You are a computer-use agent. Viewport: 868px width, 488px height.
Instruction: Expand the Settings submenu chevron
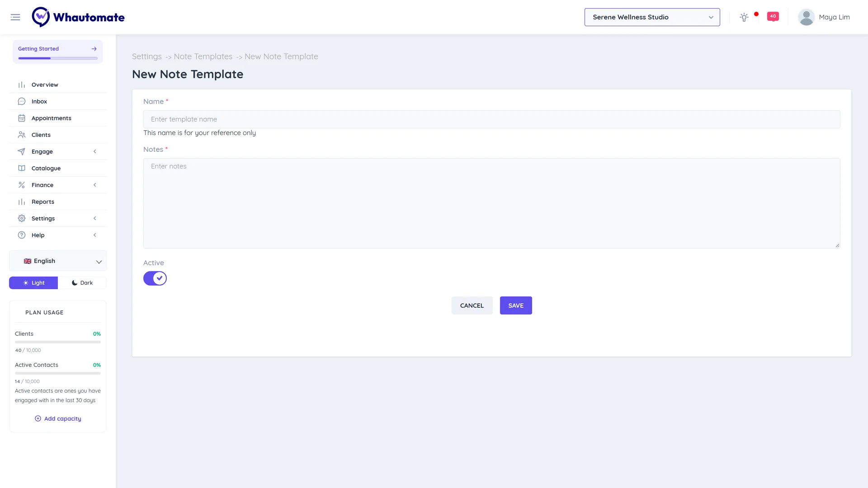(x=95, y=219)
